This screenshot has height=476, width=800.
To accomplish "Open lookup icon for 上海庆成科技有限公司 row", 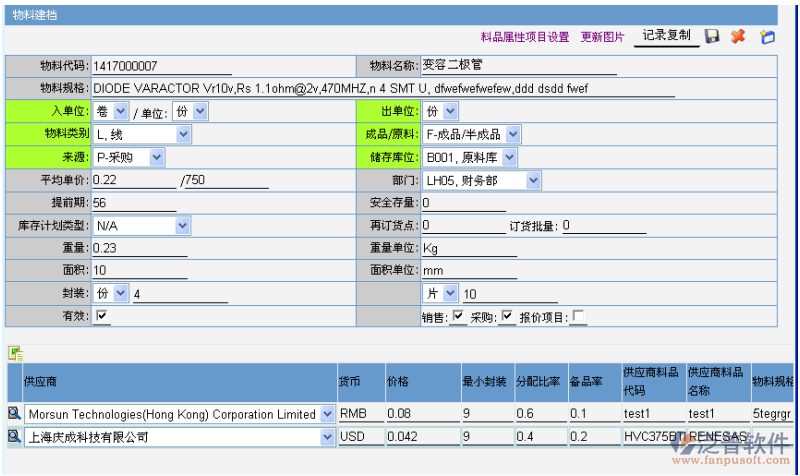I will [x=14, y=437].
